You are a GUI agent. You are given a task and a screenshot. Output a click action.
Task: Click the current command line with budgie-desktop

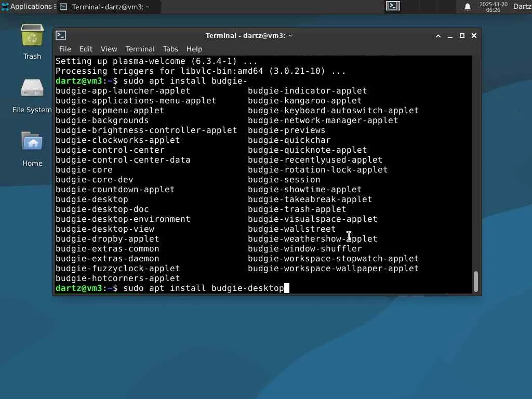pos(172,288)
